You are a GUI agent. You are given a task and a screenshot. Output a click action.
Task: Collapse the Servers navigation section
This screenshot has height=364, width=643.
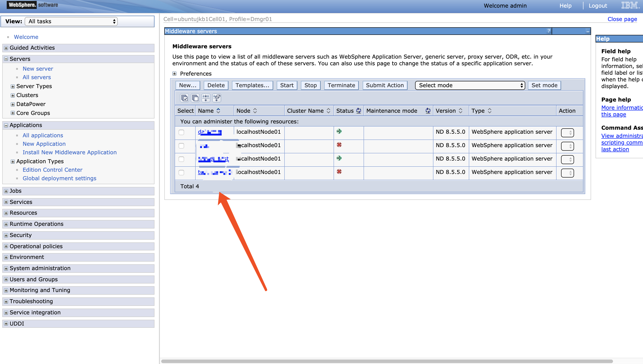pos(6,59)
